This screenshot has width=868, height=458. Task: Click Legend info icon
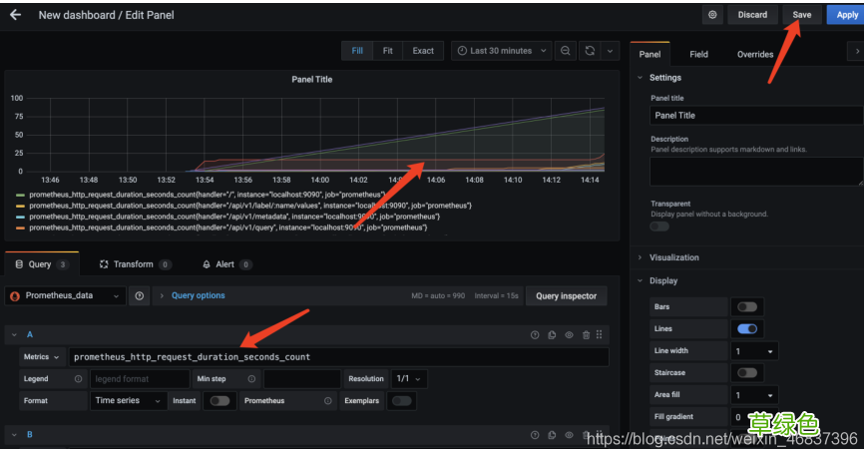[x=78, y=379]
